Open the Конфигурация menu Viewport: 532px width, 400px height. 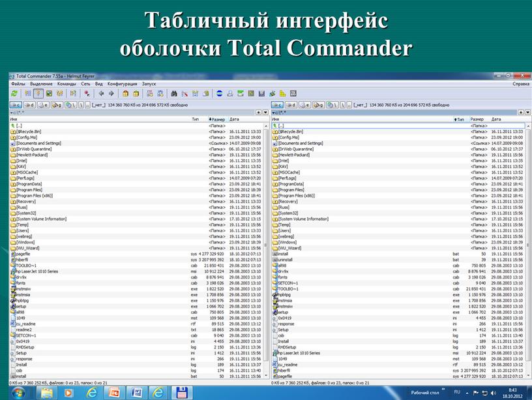pos(122,84)
